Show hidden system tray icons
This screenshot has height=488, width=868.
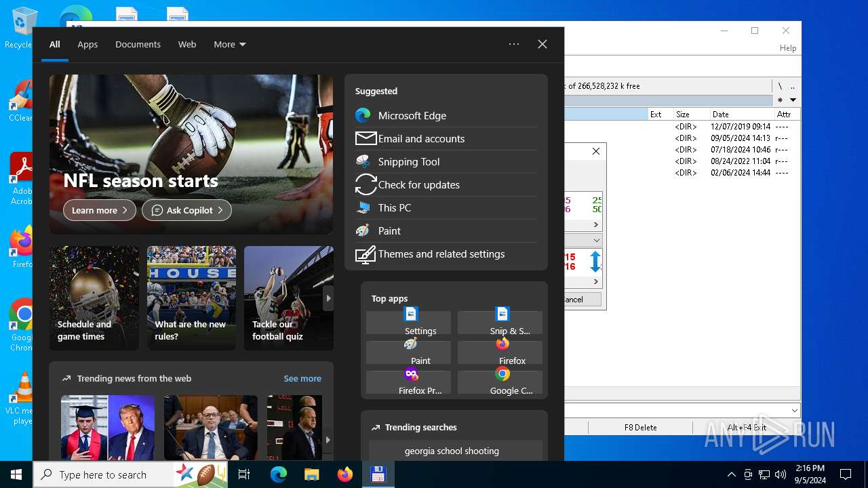(x=731, y=474)
